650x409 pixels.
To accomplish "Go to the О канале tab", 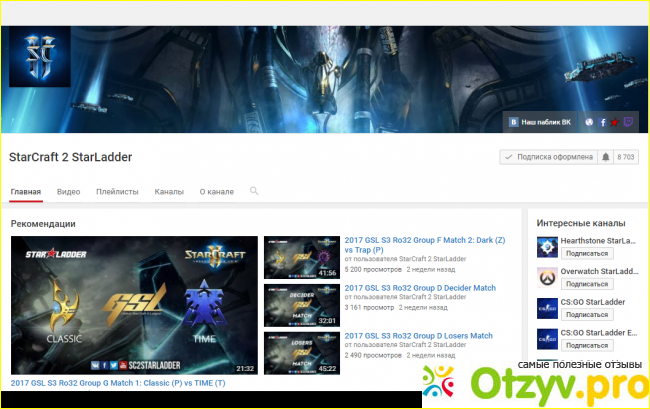I will tap(216, 191).
